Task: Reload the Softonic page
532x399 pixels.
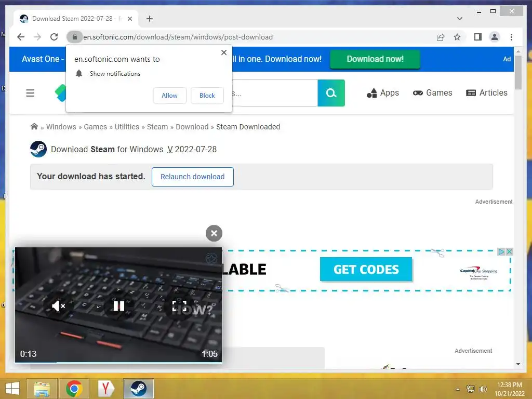Action: pos(54,37)
